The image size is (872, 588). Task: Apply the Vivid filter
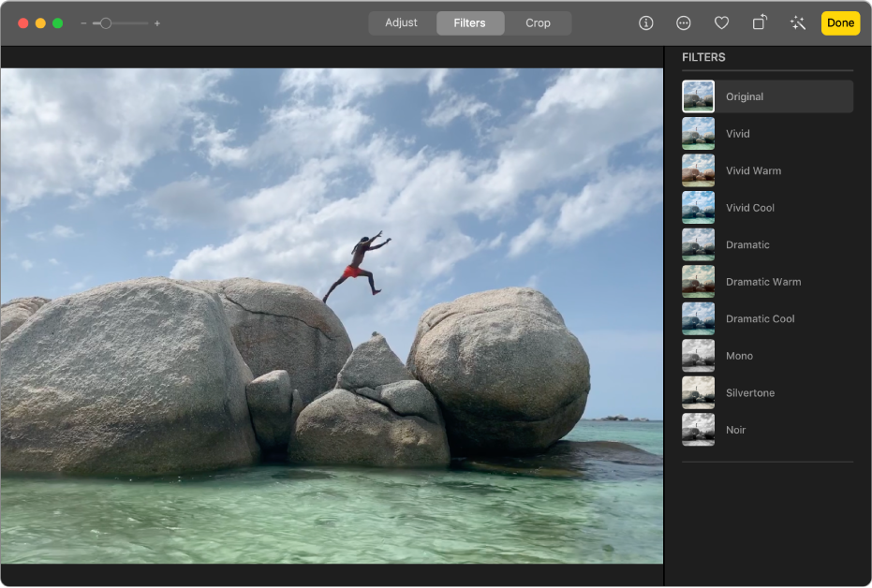766,133
